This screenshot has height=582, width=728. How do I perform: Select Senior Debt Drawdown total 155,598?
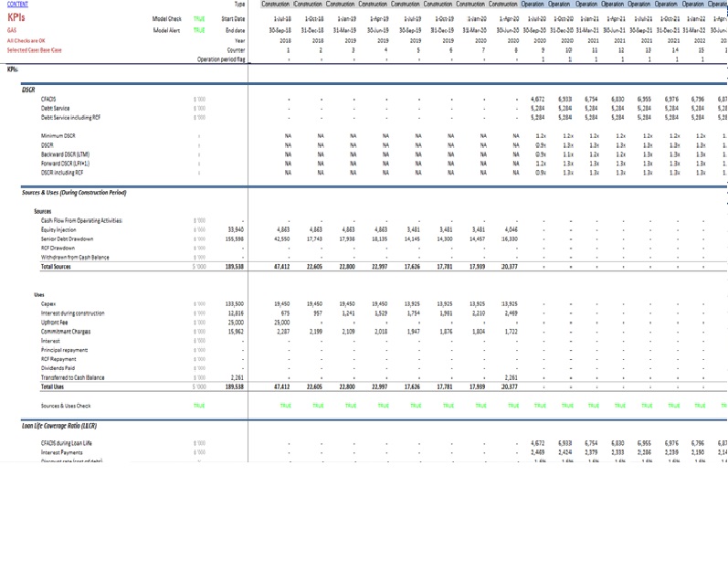(x=235, y=239)
